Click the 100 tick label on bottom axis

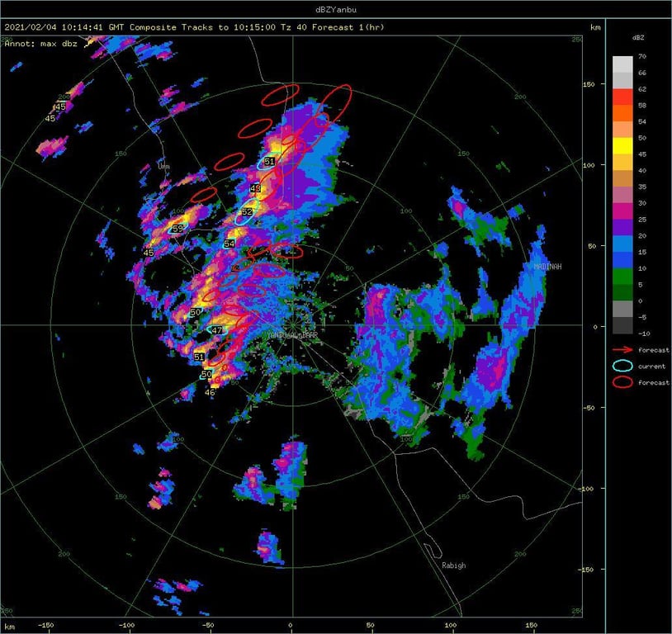[451, 625]
